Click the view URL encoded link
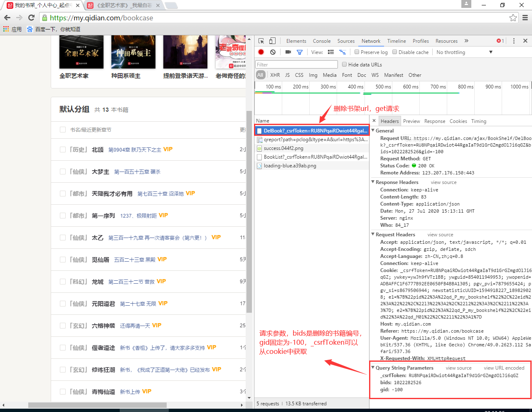 pyautogui.click(x=504, y=368)
